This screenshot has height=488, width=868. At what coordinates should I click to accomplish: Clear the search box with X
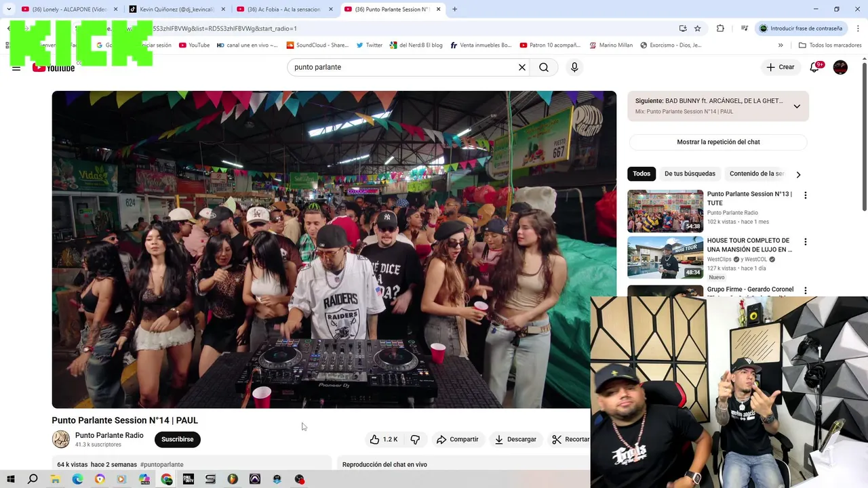522,67
